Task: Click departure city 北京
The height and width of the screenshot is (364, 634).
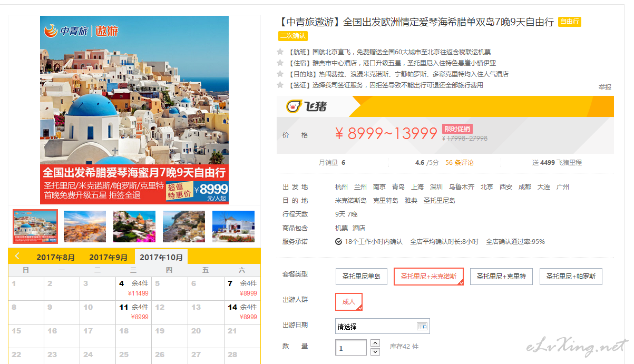Action: pos(487,187)
